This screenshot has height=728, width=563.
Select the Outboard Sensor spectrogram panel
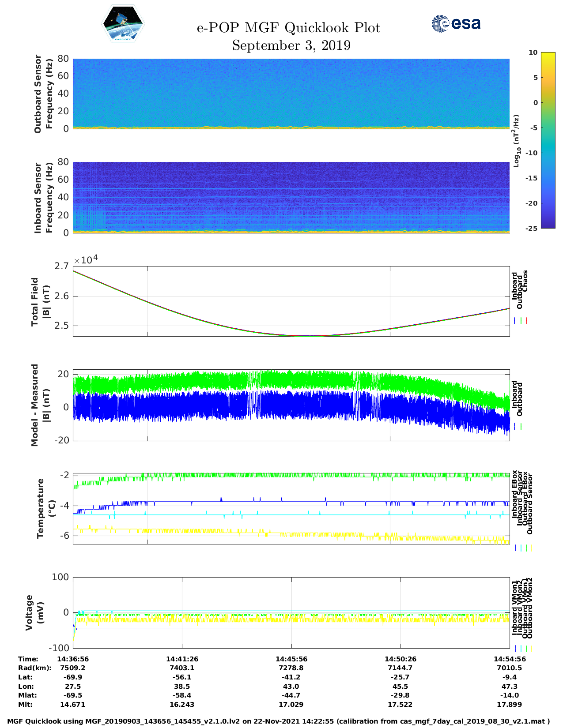[291, 93]
